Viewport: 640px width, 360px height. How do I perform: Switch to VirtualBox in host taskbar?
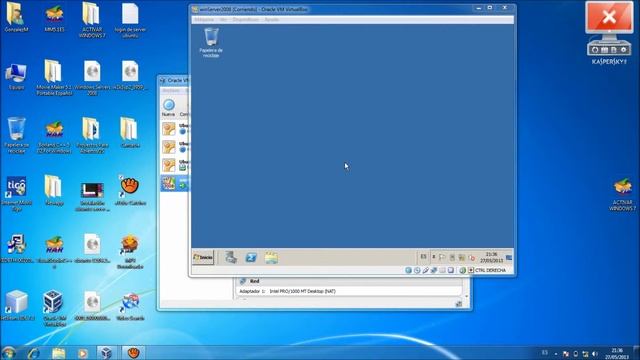[x=107, y=353]
